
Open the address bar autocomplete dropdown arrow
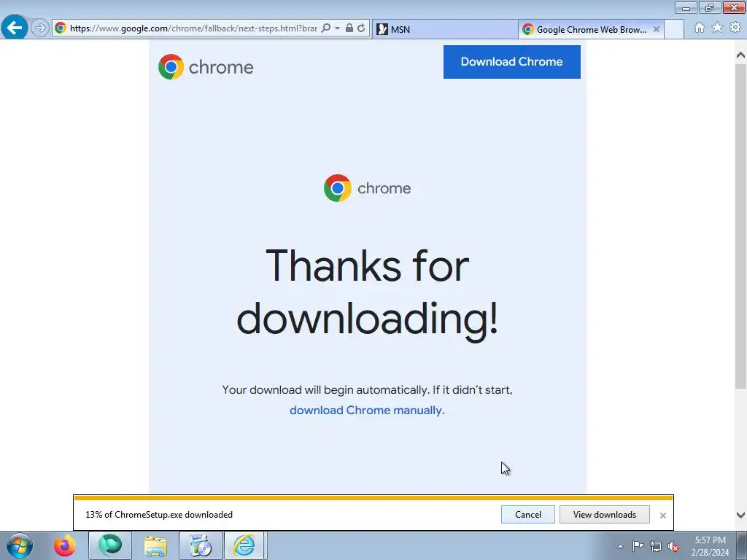click(337, 28)
